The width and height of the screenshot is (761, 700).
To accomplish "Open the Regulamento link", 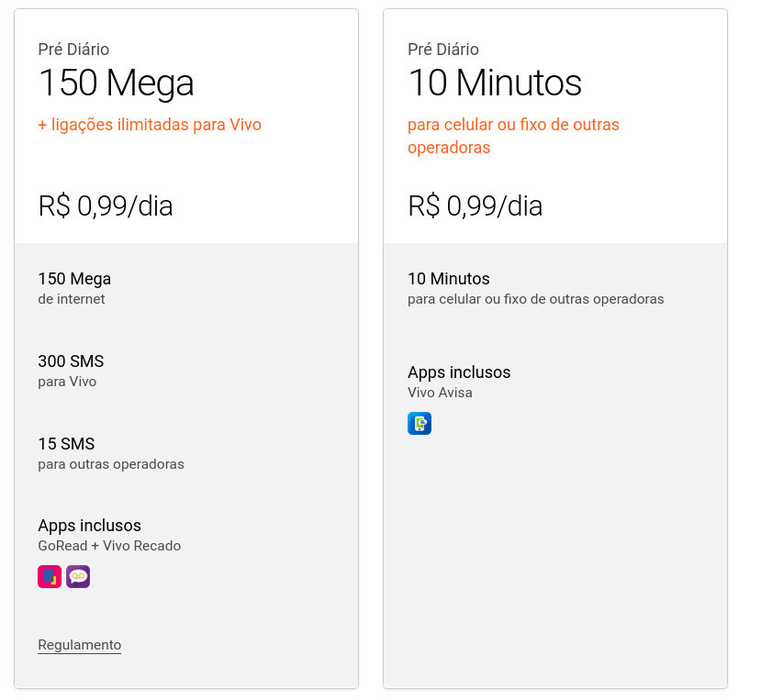I will [79, 645].
